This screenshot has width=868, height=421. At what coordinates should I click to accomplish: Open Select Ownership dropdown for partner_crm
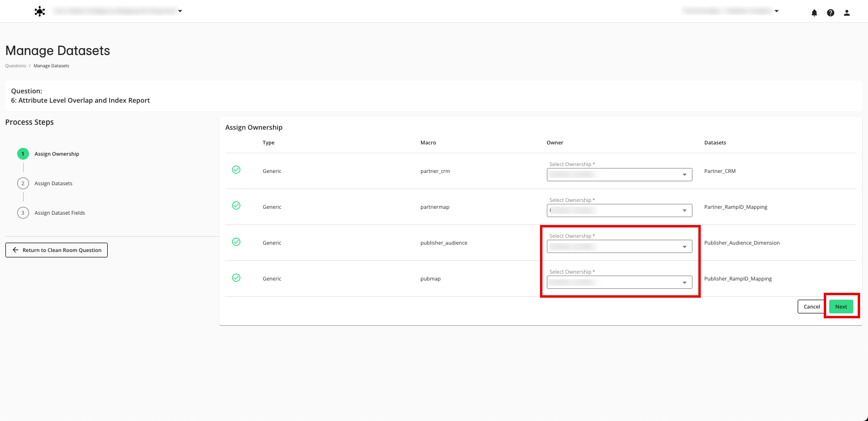click(x=619, y=174)
